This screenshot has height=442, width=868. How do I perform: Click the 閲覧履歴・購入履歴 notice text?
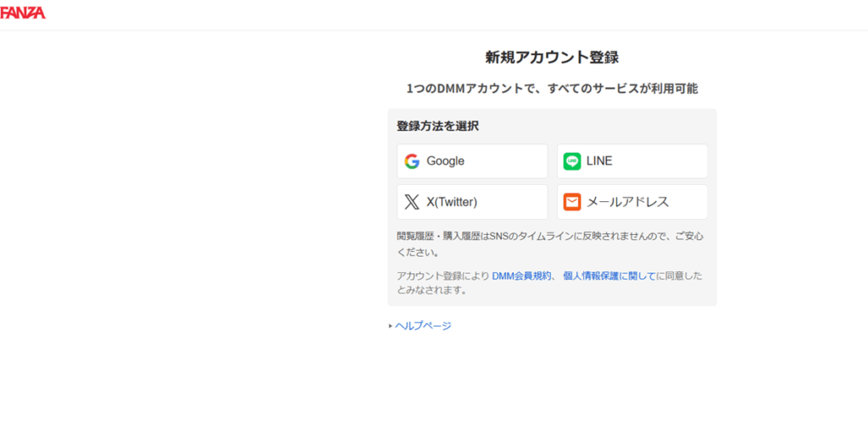tap(550, 244)
